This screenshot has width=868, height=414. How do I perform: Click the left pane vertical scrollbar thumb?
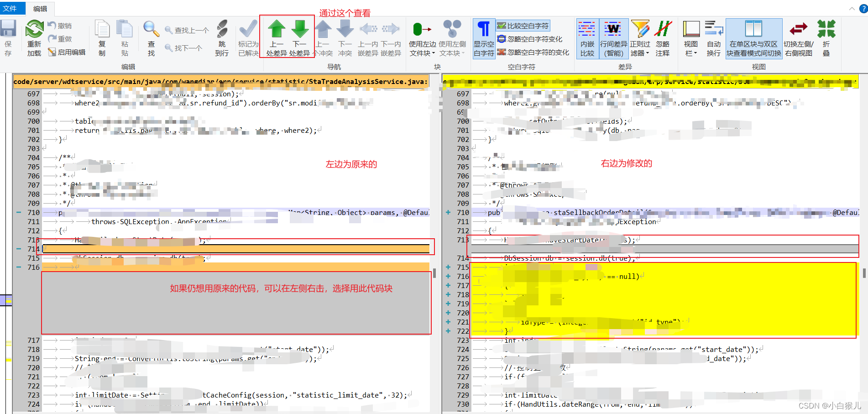click(x=434, y=273)
